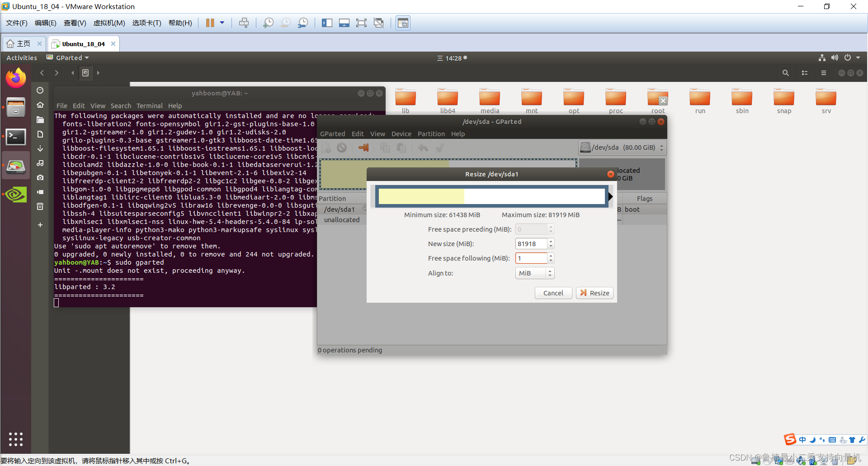This screenshot has width=868, height=466.
Task: Open 文件(F) menu in VMware
Action: pos(17,23)
